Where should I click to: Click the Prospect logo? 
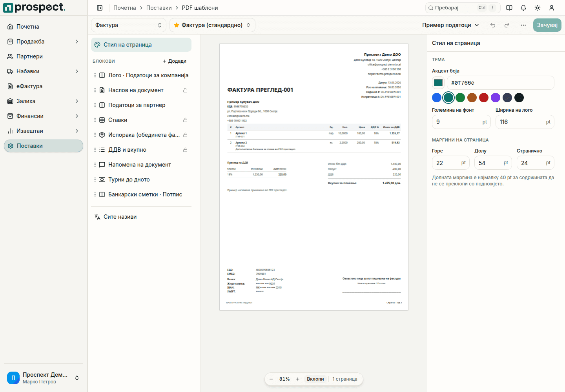(x=35, y=7)
